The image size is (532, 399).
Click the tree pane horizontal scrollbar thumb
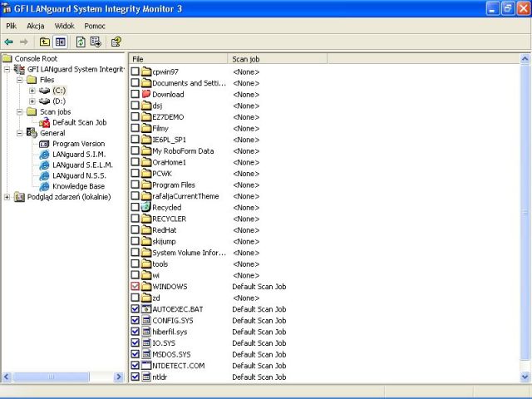coord(51,377)
